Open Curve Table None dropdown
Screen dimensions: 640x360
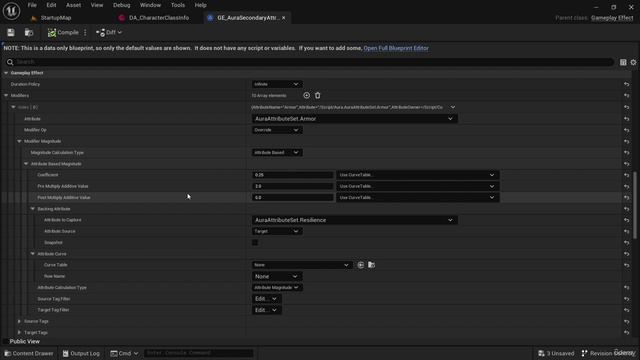pyautogui.click(x=302, y=265)
